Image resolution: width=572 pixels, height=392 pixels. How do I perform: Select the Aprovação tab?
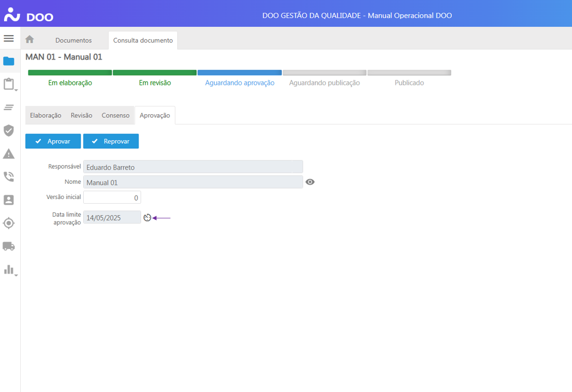(155, 115)
